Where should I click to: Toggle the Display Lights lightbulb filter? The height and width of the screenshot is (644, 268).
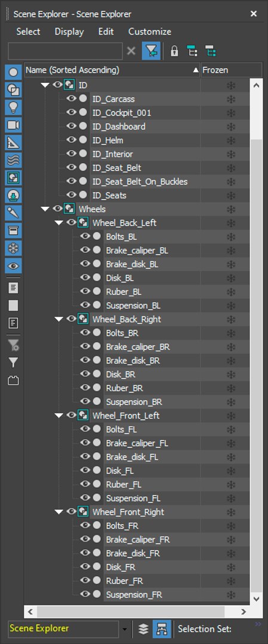[13, 107]
